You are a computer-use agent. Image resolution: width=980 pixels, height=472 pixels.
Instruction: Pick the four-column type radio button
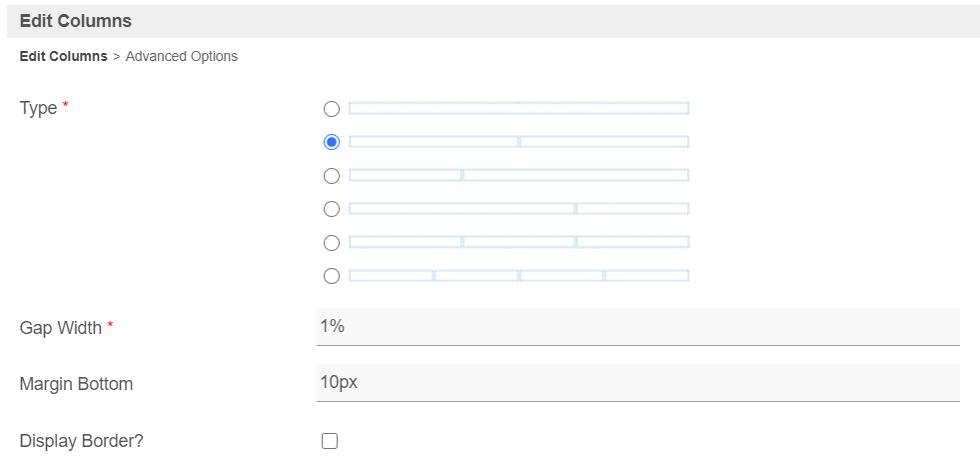pos(332,276)
